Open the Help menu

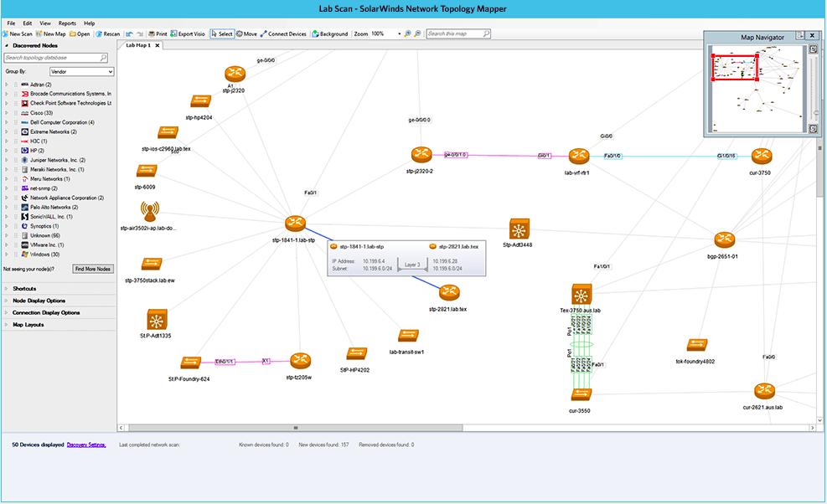89,23
